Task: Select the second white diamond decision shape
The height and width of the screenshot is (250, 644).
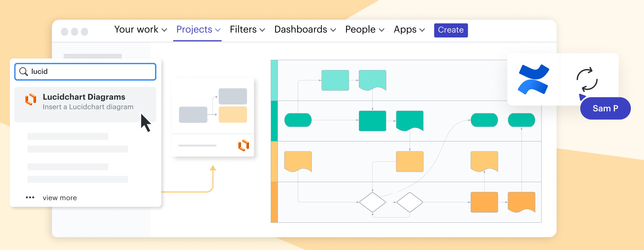Action: (x=409, y=202)
